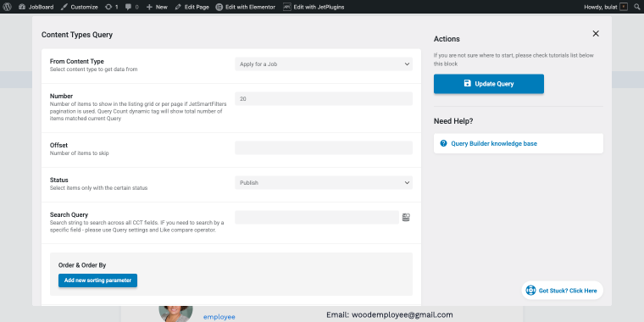Click the Customize brush icon
The image size is (644, 322).
pos(64,7)
